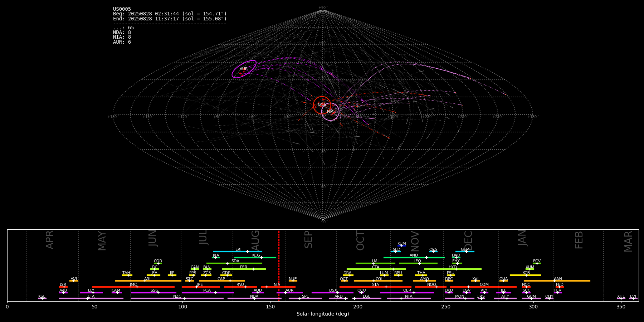Click the +120 longitude label on the sky map
This screenshot has width=644, height=322.
click(x=182, y=117)
